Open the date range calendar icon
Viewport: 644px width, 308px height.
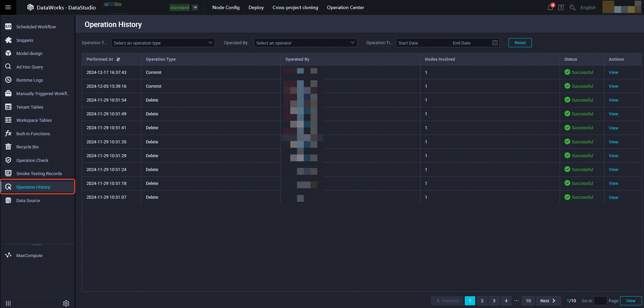tap(495, 43)
